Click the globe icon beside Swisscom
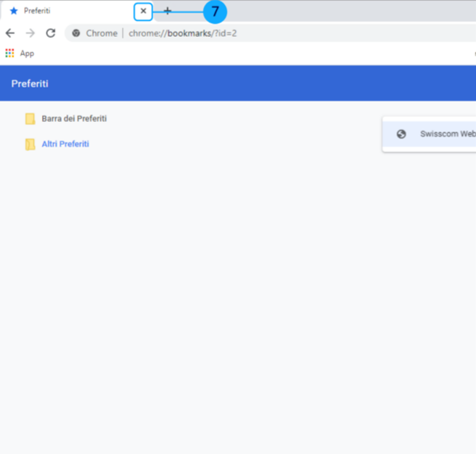 pos(401,134)
